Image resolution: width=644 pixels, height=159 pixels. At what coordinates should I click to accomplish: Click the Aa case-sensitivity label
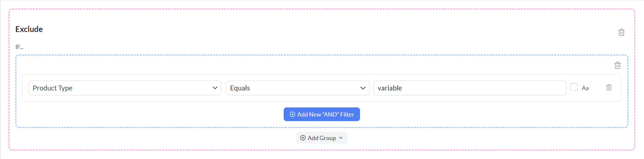point(585,88)
